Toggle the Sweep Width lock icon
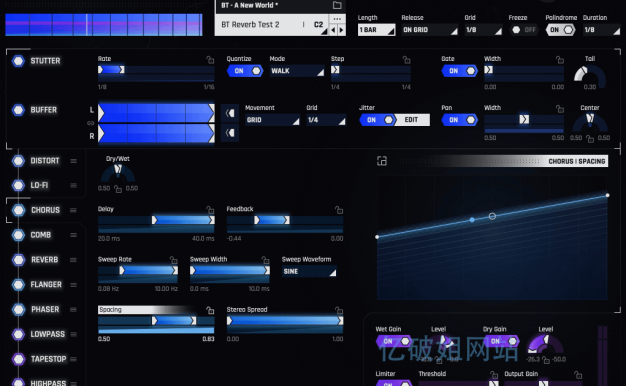The height and width of the screenshot is (386, 626). [265, 260]
